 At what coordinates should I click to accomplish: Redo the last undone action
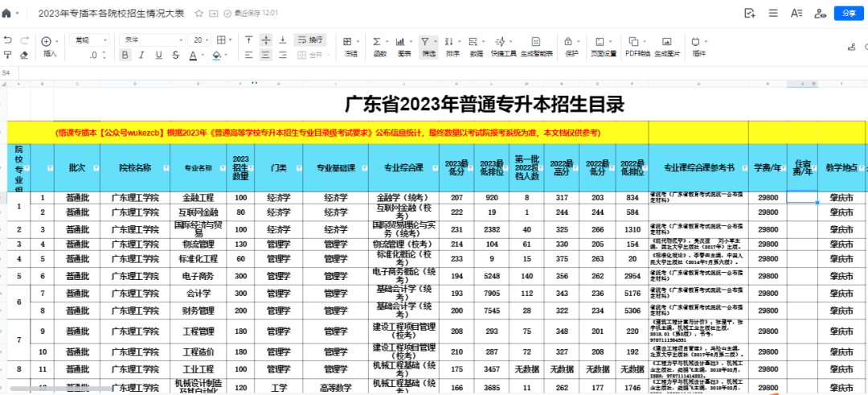24,40
